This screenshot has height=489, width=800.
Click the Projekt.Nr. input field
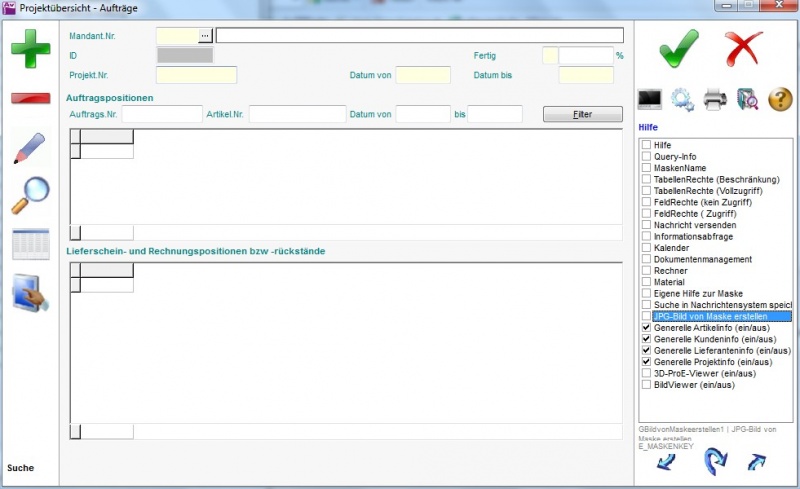[196, 75]
